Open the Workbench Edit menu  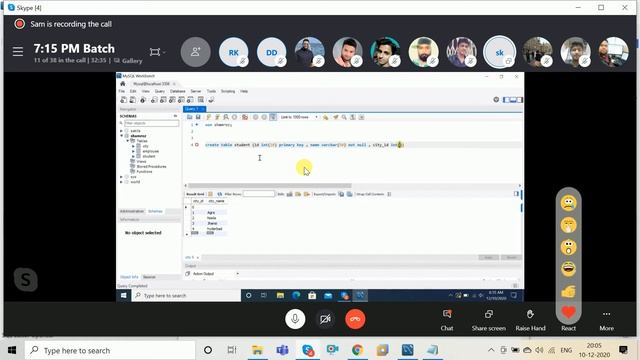click(x=133, y=91)
